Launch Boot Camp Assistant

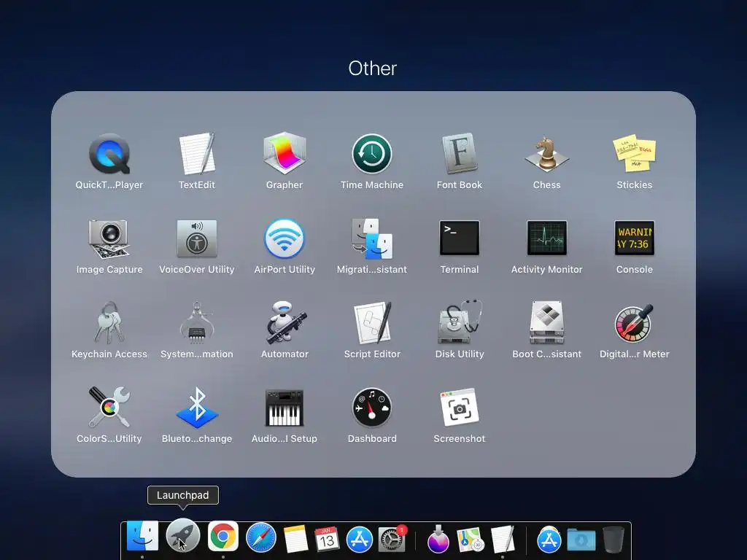[x=547, y=322]
